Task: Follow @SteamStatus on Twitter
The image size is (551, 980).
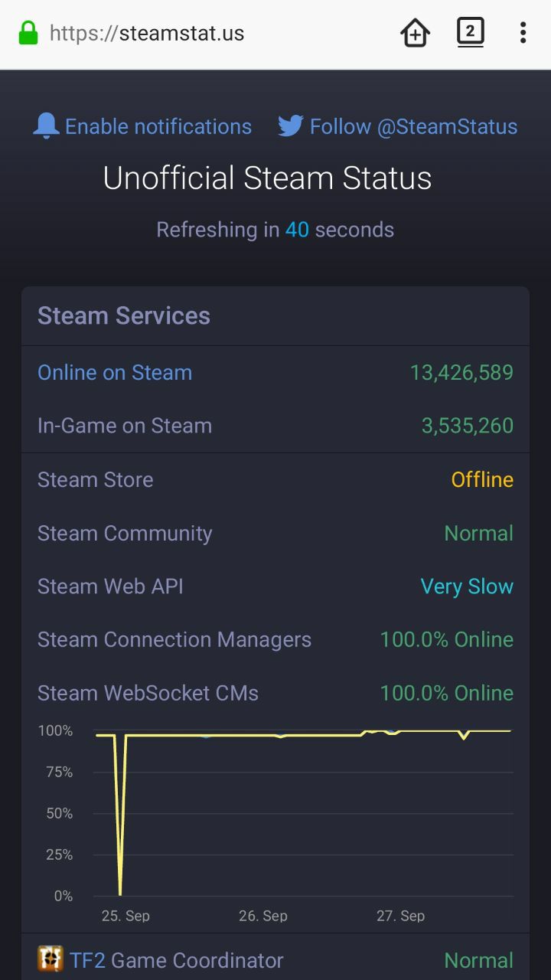Action: (413, 126)
